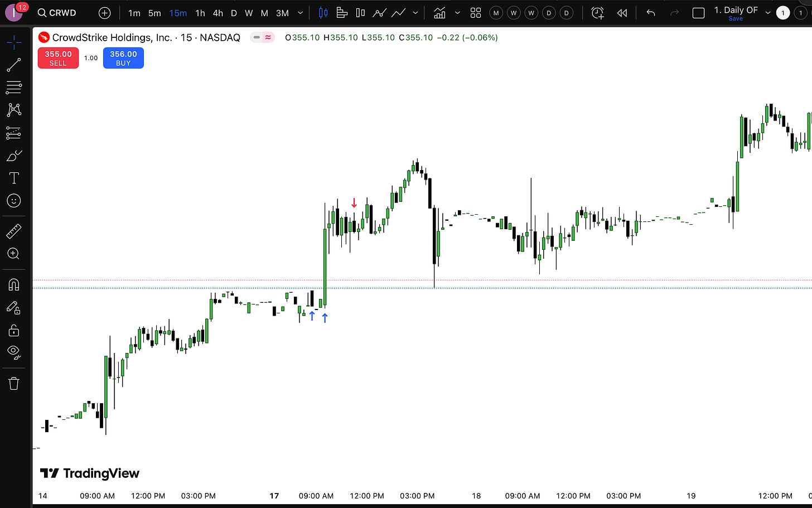This screenshot has width=812, height=508.
Task: Switch to the 4h timeframe
Action: click(218, 13)
